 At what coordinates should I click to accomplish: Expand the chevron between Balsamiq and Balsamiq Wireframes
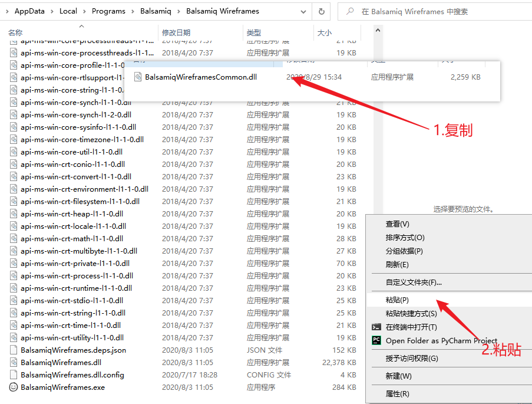(179, 12)
